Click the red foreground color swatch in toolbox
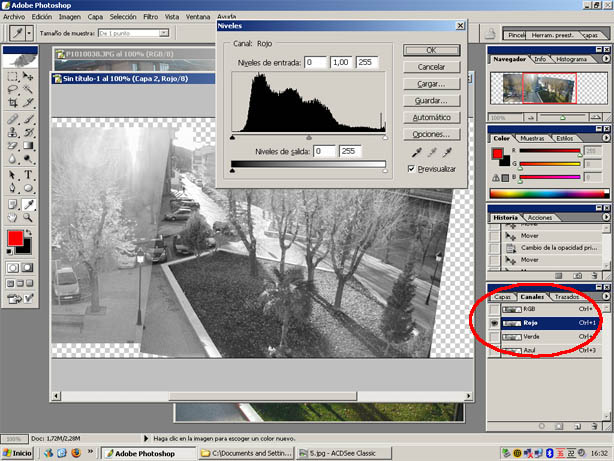Viewport: 614px width, 461px height. [15, 238]
